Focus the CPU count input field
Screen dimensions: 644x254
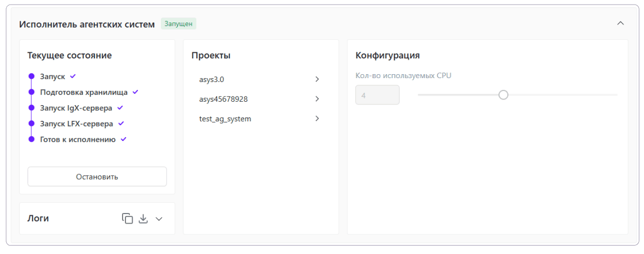(x=377, y=95)
